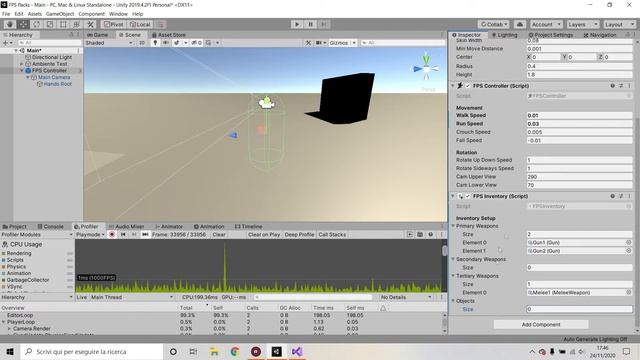Viewport: 640px width, 360px height.
Task: Open the GameObject menu
Action: (x=60, y=14)
